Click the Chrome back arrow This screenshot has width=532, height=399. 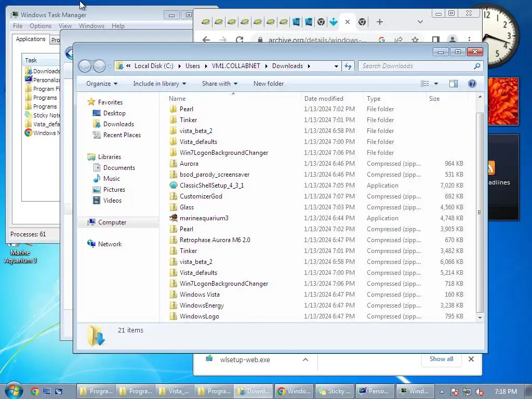tap(206, 40)
